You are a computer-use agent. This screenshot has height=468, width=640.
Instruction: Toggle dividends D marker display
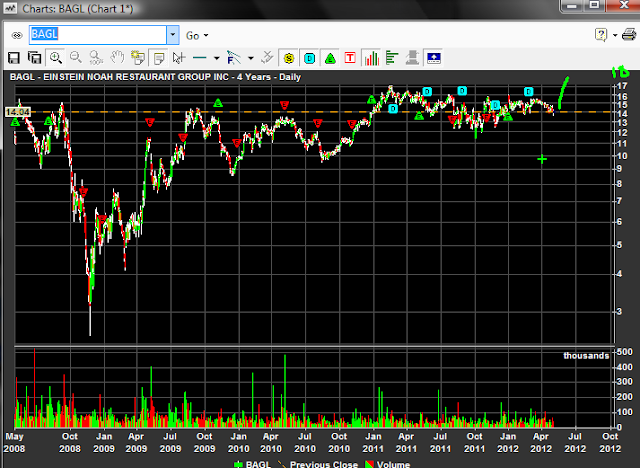309,58
